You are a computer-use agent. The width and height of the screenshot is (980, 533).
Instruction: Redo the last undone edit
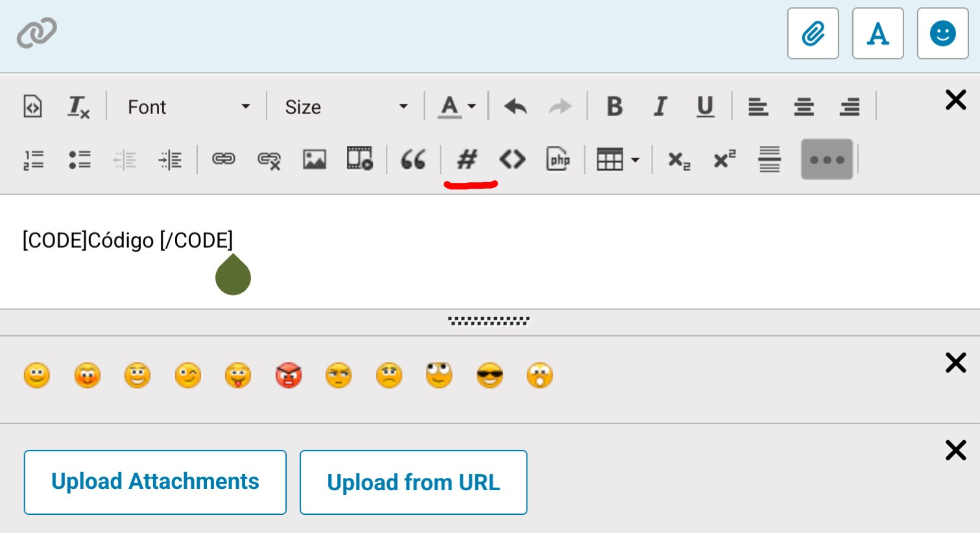pos(560,106)
